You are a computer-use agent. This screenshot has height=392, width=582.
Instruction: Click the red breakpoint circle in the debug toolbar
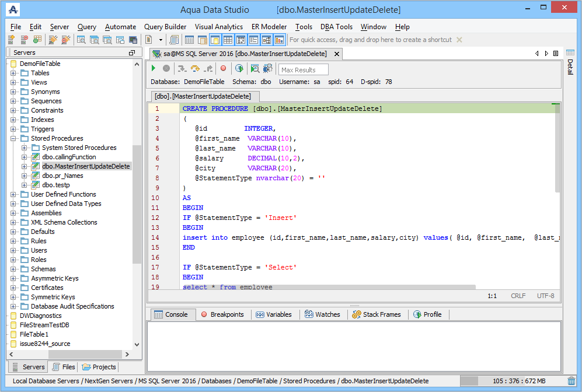coord(223,69)
